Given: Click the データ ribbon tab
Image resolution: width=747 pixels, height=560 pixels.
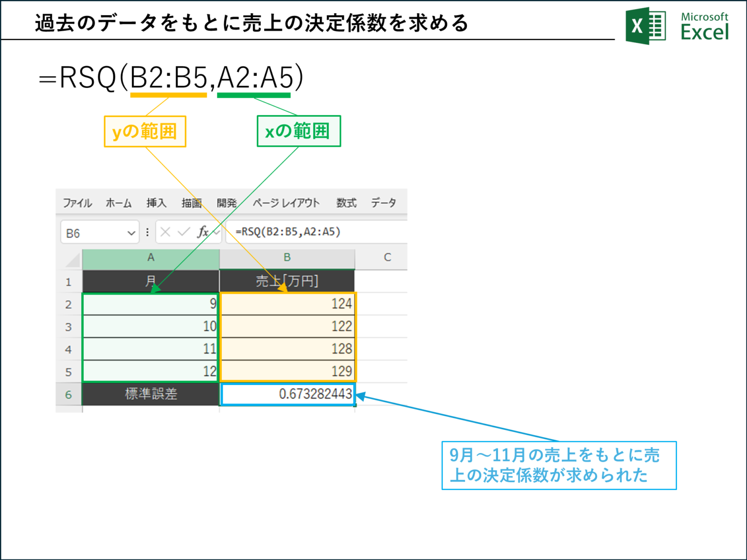Looking at the screenshot, I should pos(384,203).
